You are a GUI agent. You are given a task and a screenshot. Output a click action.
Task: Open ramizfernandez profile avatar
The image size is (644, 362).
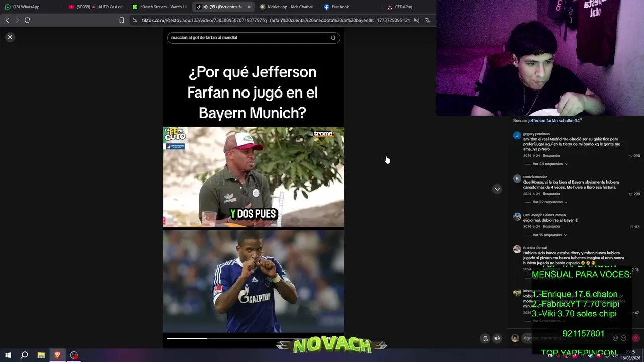point(517,178)
